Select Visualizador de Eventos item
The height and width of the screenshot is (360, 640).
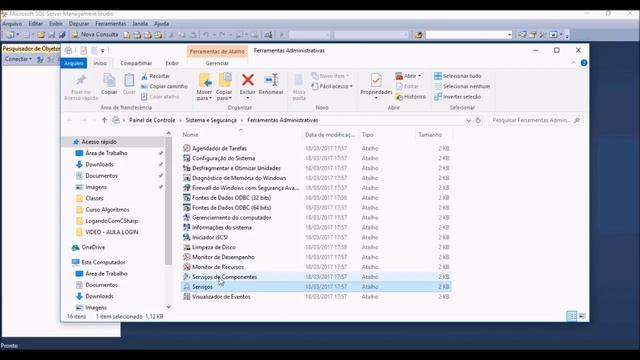pyautogui.click(x=216, y=297)
